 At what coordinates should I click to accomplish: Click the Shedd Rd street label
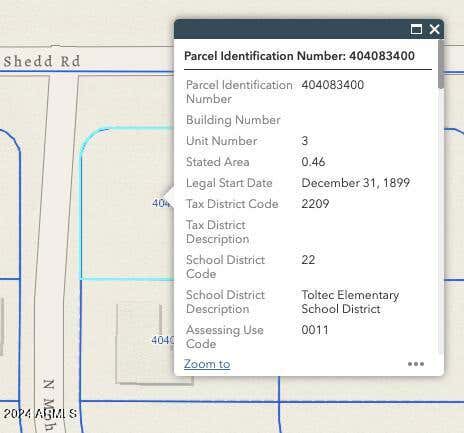(x=42, y=61)
